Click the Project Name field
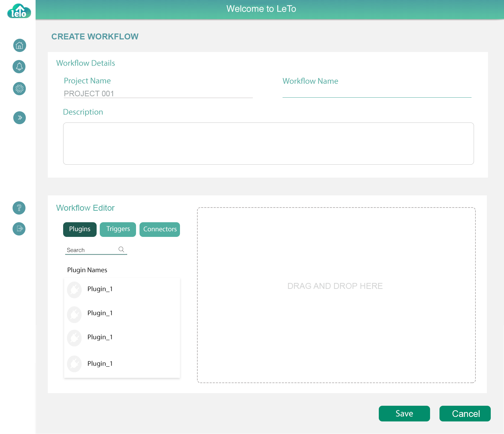This screenshot has width=504, height=434. pos(158,93)
